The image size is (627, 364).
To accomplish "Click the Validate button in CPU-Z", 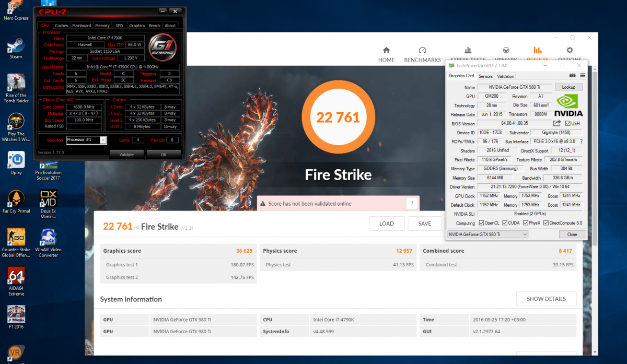I will coord(126,155).
